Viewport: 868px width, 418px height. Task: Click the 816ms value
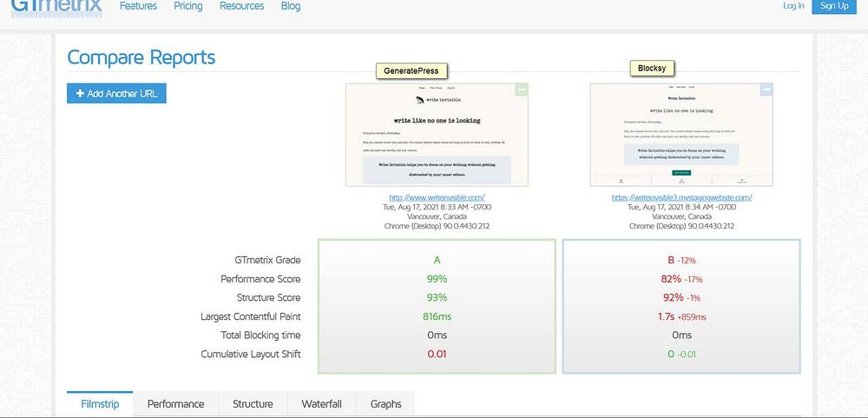437,316
